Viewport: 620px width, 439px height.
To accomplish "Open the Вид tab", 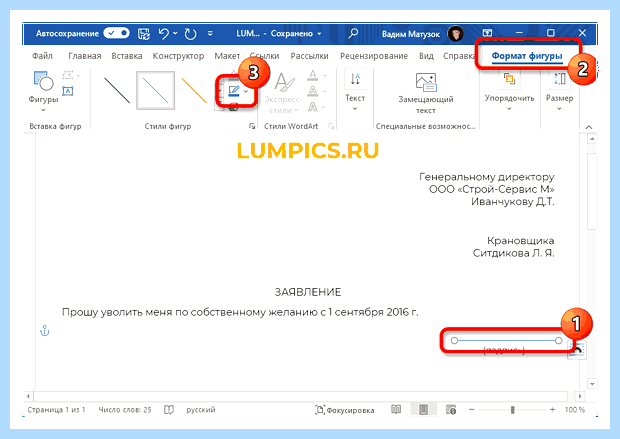I will [x=426, y=56].
